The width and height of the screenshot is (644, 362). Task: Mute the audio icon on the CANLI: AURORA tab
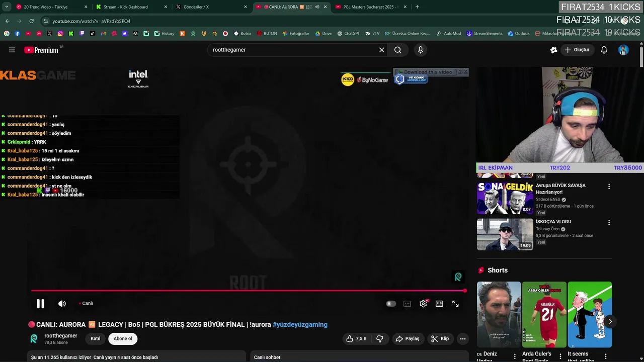317,7
